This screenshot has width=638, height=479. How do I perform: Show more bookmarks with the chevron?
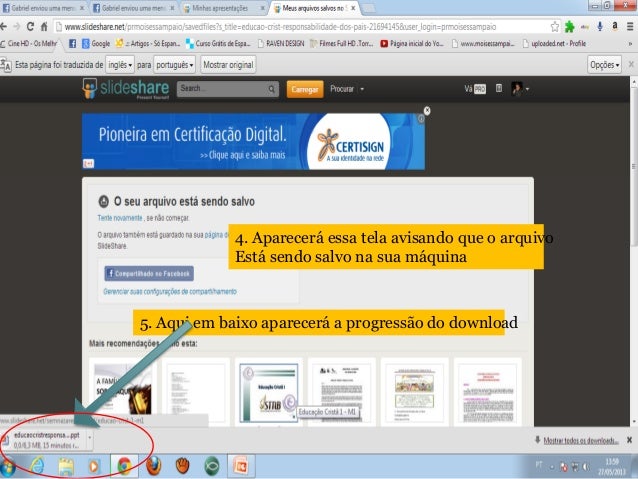pos(630,44)
